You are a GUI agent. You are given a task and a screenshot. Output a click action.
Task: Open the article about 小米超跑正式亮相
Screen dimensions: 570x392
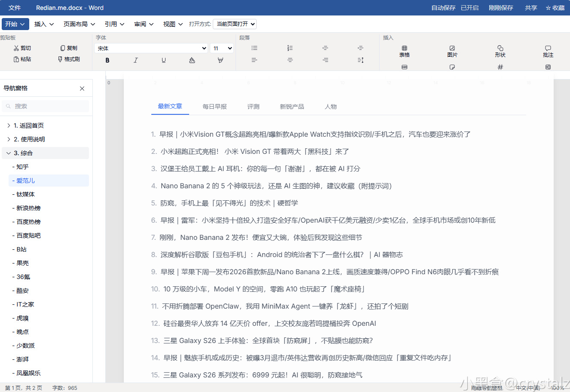click(254, 151)
